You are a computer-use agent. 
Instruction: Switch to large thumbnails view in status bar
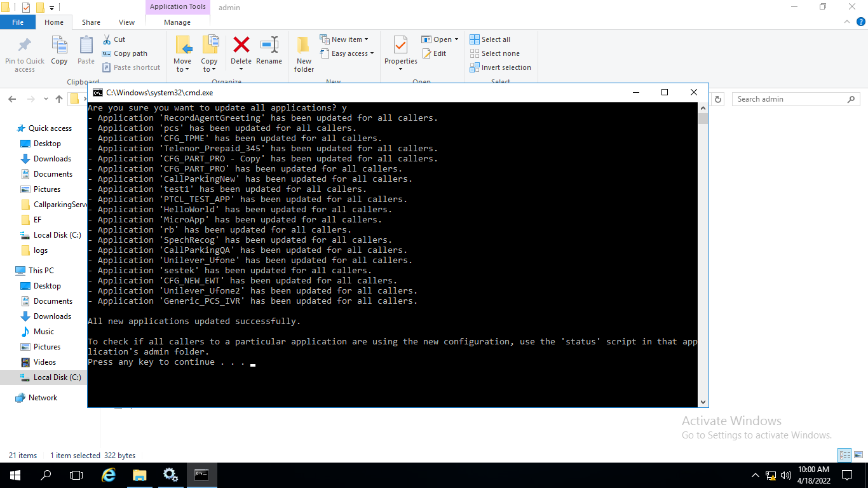tap(857, 455)
